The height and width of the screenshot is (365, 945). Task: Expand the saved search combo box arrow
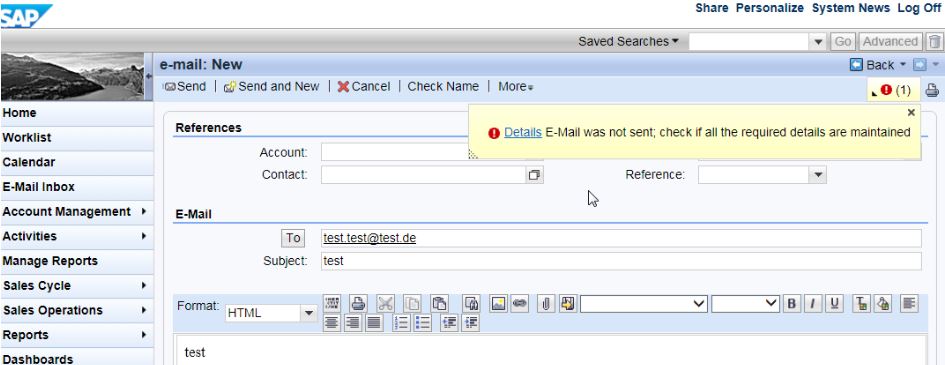coord(818,42)
